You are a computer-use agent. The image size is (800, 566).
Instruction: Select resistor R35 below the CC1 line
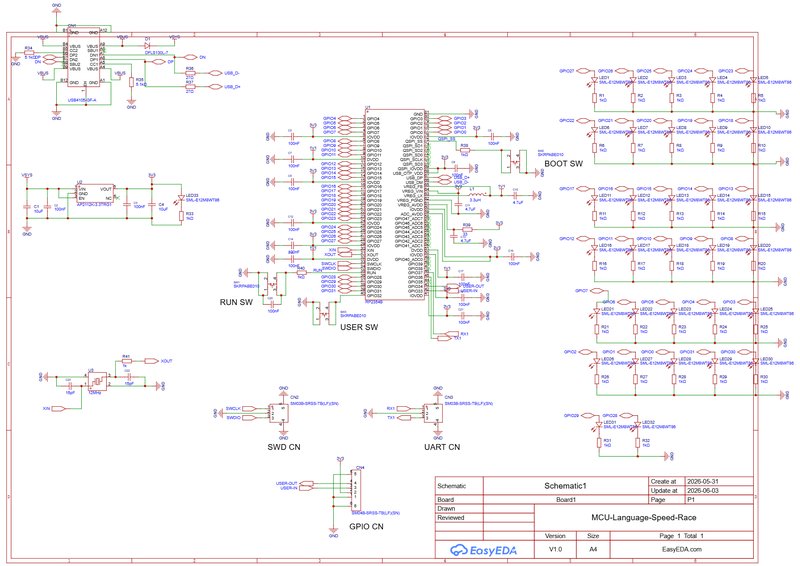tap(131, 82)
